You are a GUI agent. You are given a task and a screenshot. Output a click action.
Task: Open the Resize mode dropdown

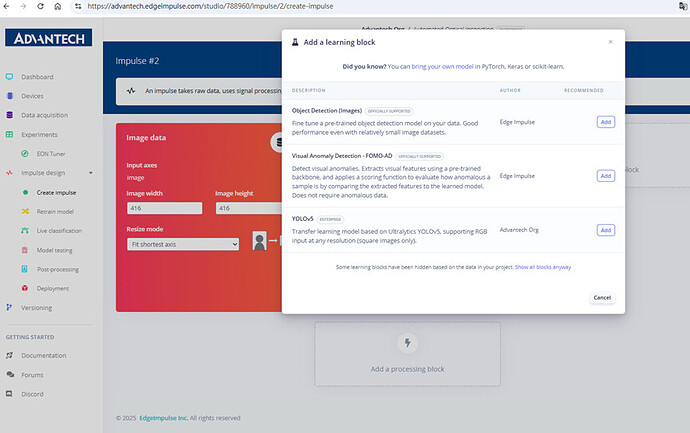pyautogui.click(x=183, y=244)
